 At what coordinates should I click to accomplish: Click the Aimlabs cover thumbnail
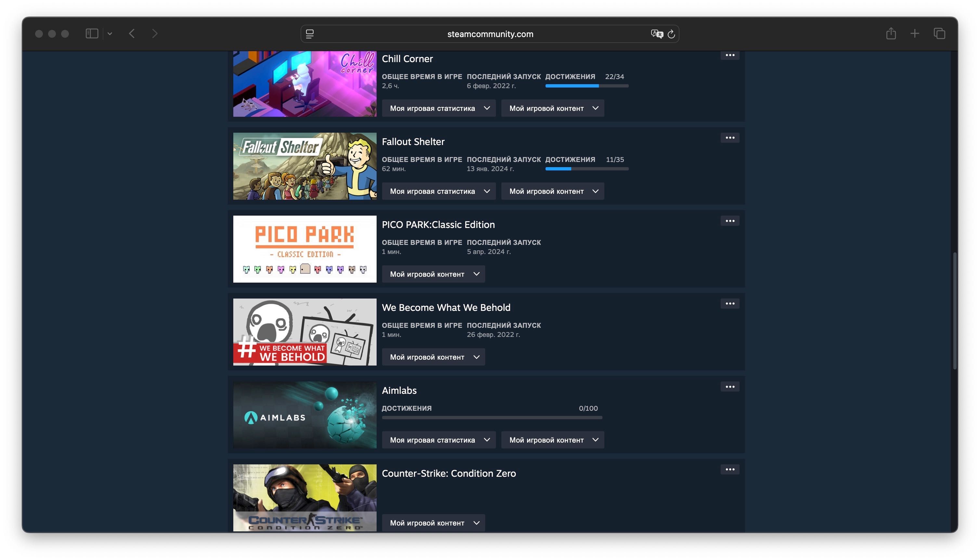point(305,415)
